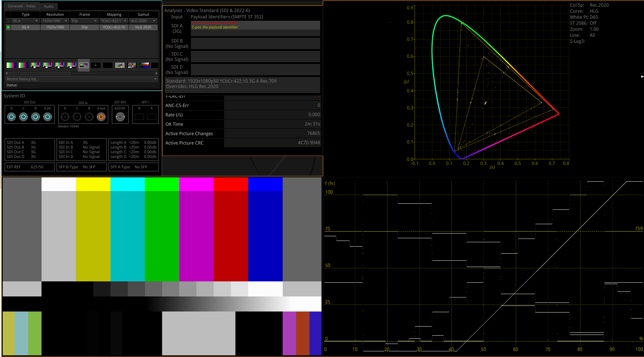Click the SDI In A eye connector
644x357 pixels.
(101, 117)
